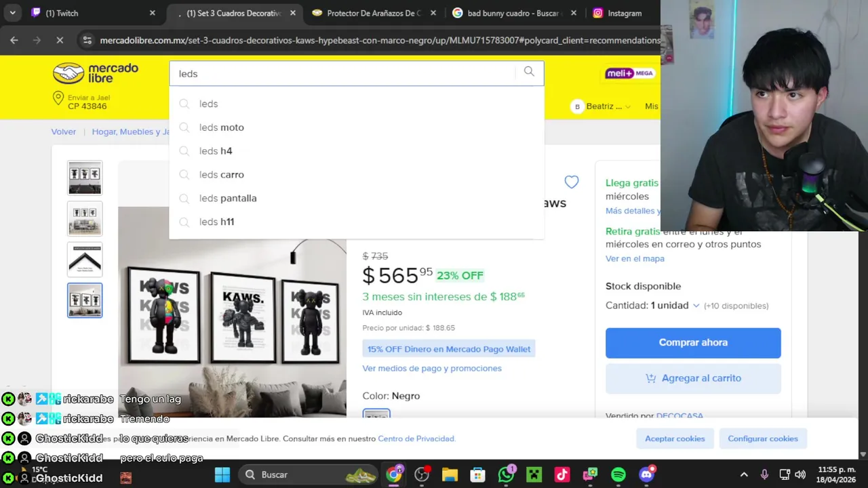Click the volume speaker icon in tray
Image resolution: width=868 pixels, height=488 pixels.
pos(800,474)
